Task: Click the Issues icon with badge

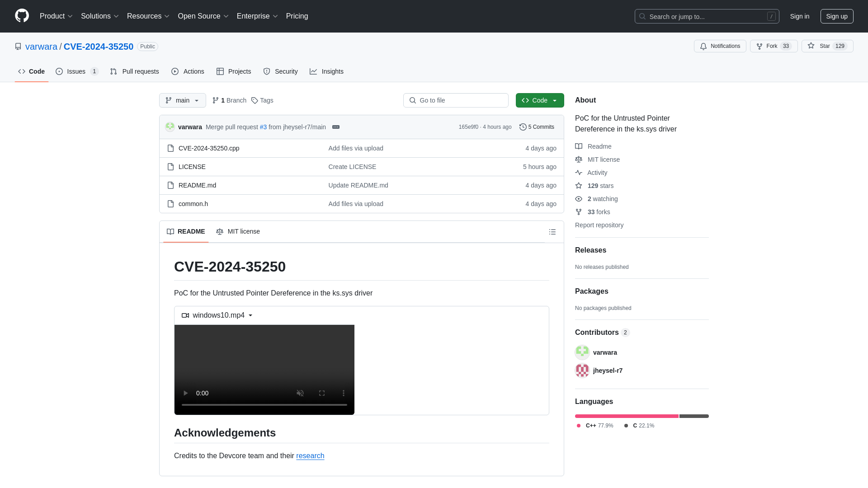Action: pos(77,71)
